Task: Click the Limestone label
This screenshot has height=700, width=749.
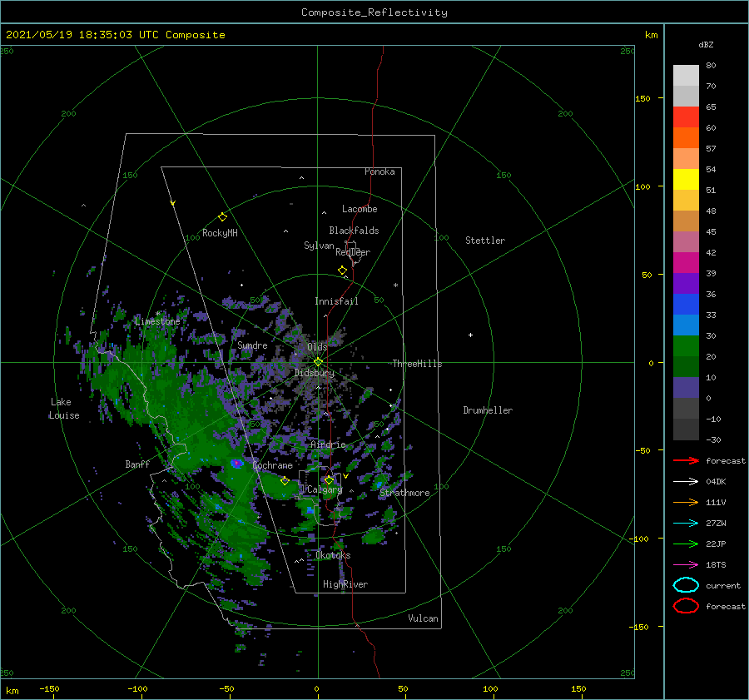Action: [x=157, y=321]
